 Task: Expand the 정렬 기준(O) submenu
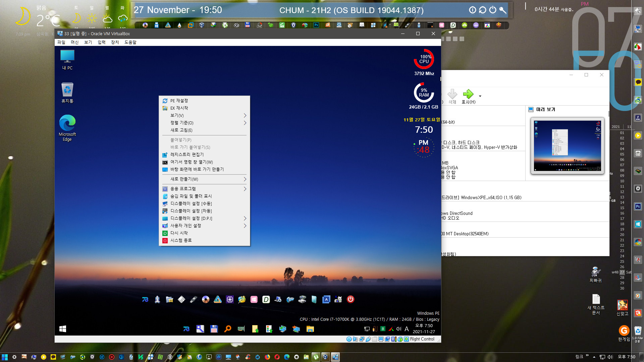click(204, 123)
